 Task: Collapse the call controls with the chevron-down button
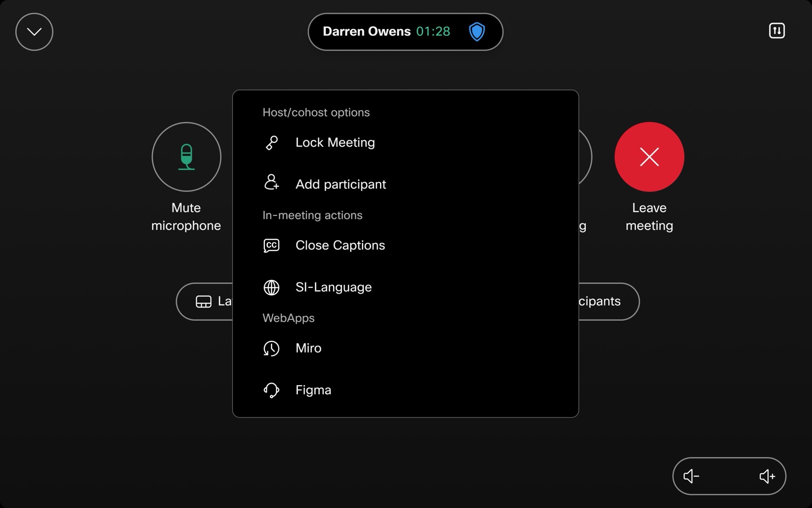pyautogui.click(x=34, y=32)
